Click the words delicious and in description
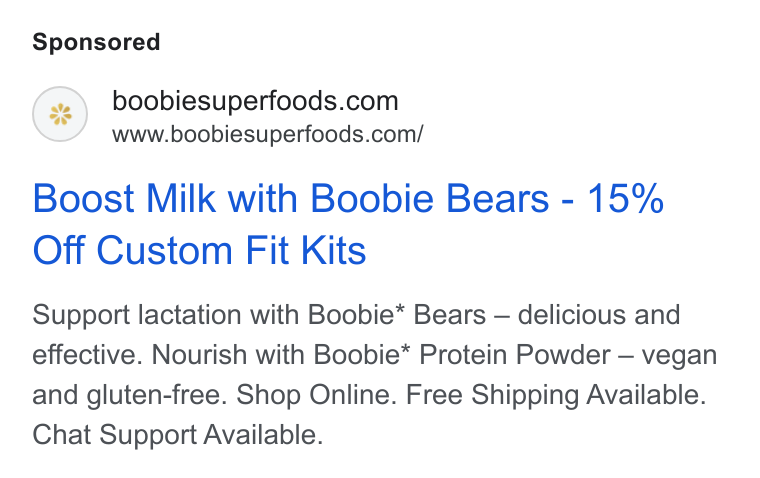 click(x=599, y=315)
